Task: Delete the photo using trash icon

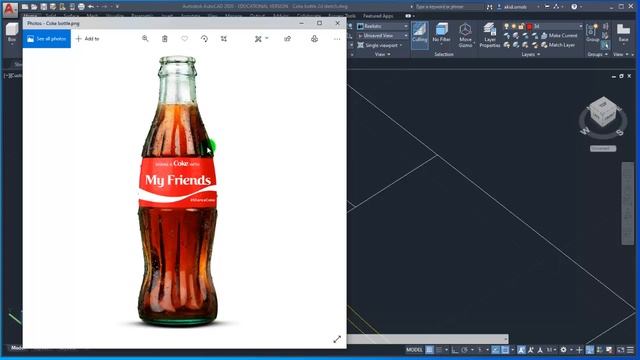Action: click(164, 39)
